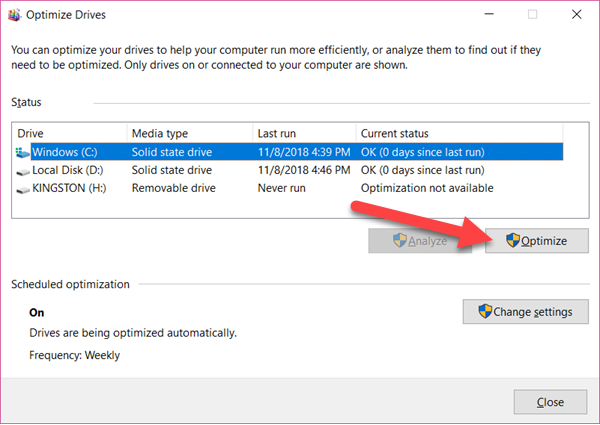The height and width of the screenshot is (425, 600).
Task: Minimize the Optimize Drives window
Action: (x=489, y=15)
